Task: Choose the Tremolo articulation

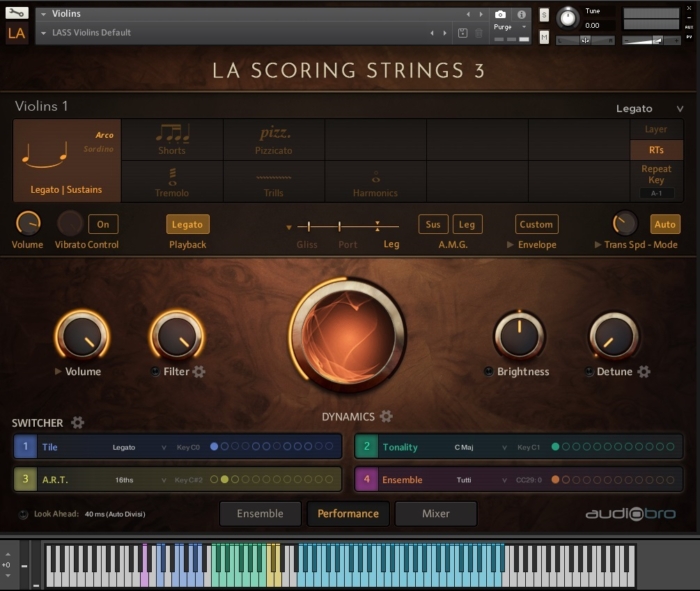Action: pyautogui.click(x=172, y=181)
